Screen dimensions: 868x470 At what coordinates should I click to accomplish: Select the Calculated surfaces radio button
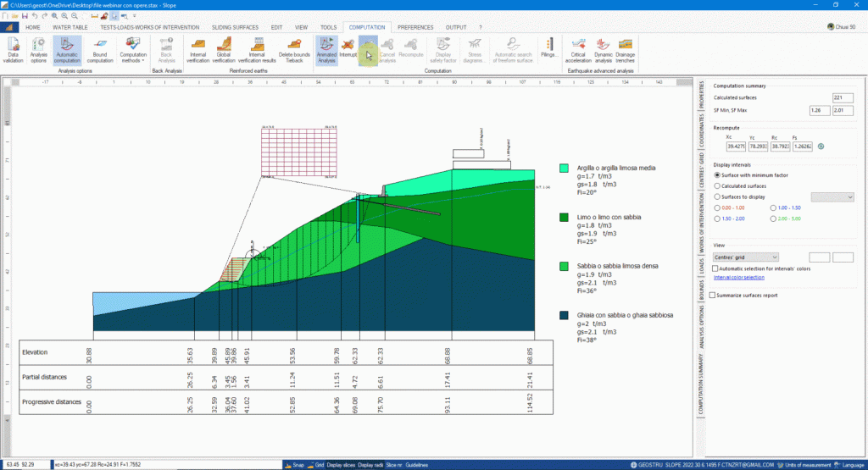pos(718,185)
